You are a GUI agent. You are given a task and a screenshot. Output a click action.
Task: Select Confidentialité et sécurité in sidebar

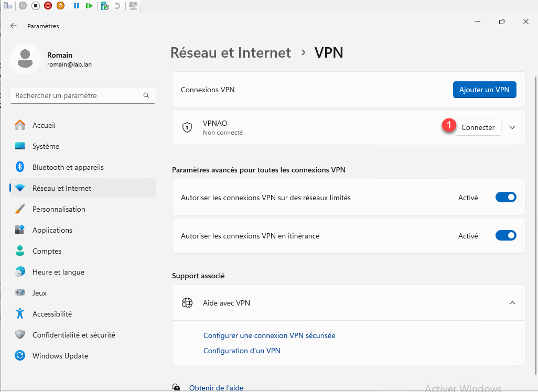pos(73,335)
